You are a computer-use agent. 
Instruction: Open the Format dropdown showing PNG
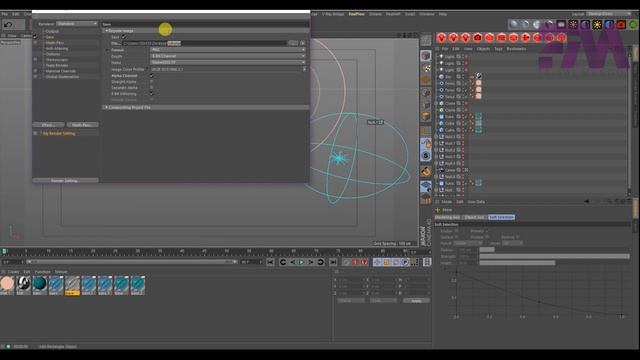[x=227, y=50]
